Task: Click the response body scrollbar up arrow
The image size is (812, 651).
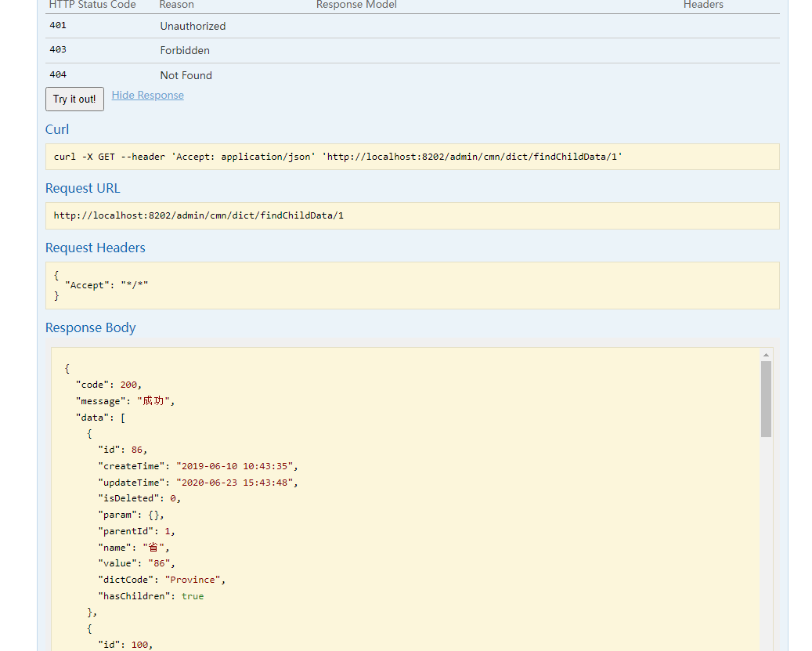Action: point(766,355)
